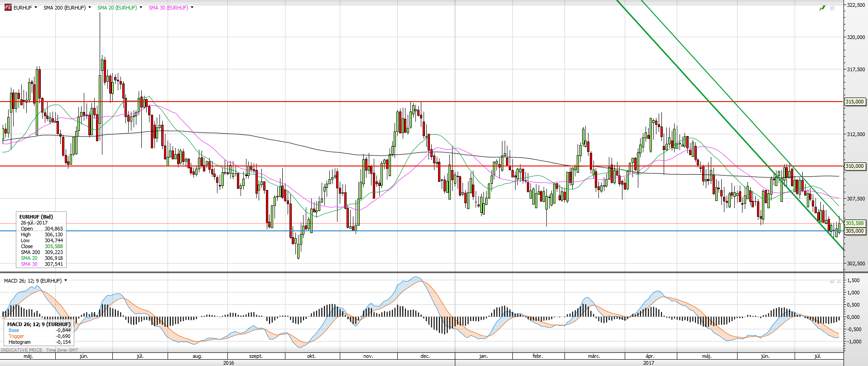The width and height of the screenshot is (868, 366).
Task: Click the Time Zone: GMT status text
Action: coord(62,350)
